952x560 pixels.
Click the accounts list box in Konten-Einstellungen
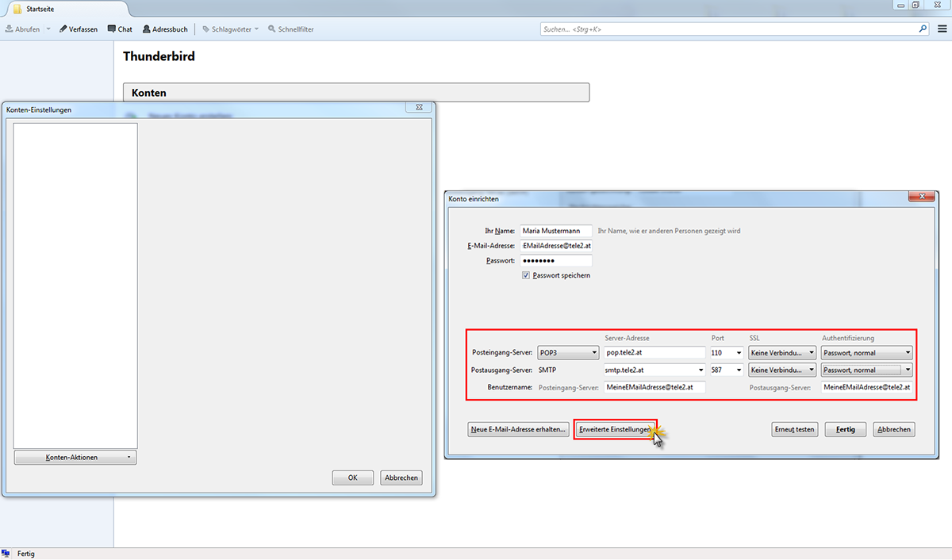click(75, 286)
